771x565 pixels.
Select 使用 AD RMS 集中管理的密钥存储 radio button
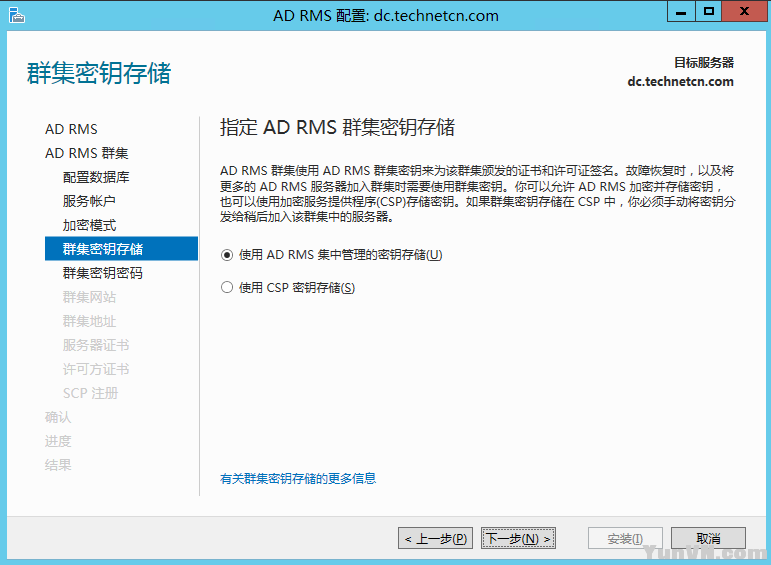click(x=227, y=255)
